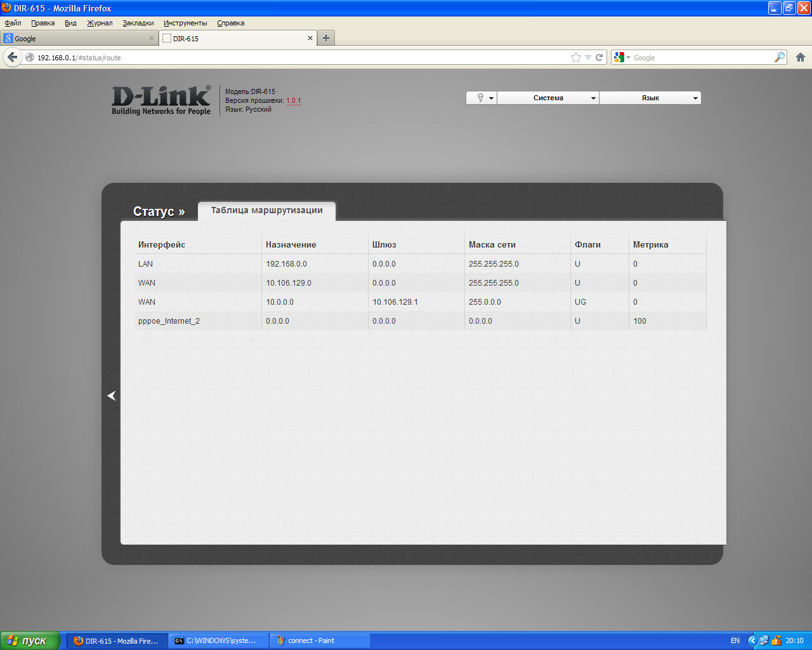Image resolution: width=812 pixels, height=650 pixels.
Task: Open the Закладки menu
Action: pyautogui.click(x=138, y=23)
